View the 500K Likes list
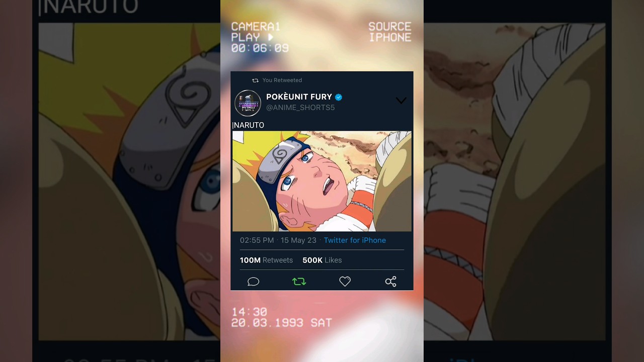 pos(322,260)
